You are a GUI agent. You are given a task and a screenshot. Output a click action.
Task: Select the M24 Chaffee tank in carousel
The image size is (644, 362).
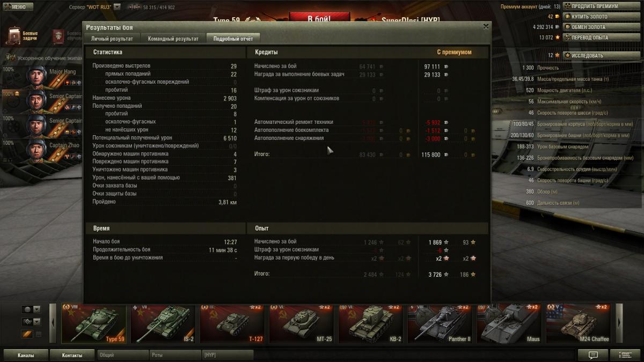(579, 323)
